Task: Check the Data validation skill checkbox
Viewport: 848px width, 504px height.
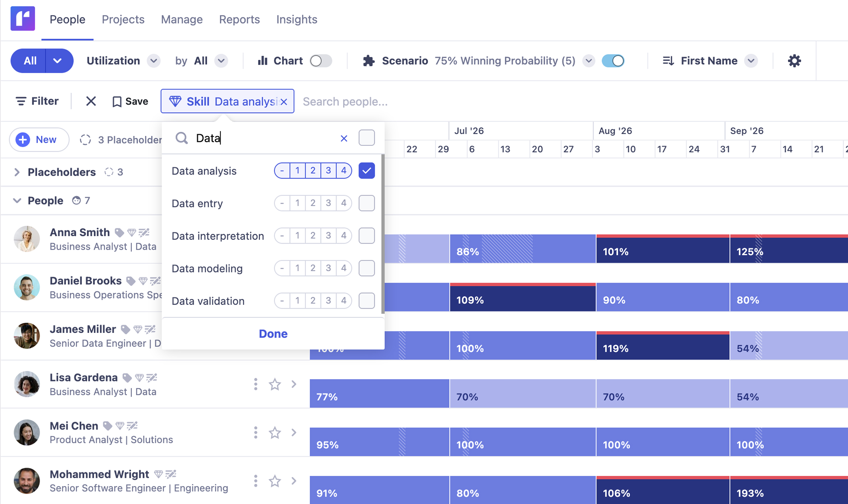Action: pos(367,301)
